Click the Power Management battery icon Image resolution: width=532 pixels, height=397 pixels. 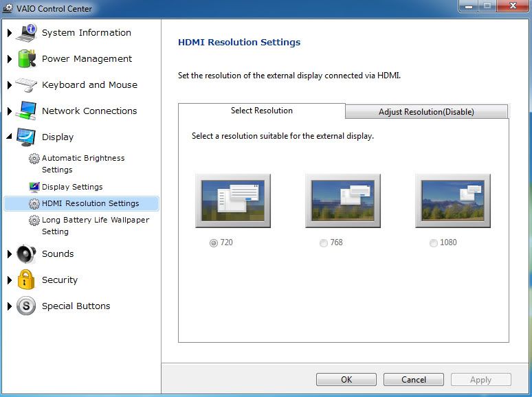point(27,58)
